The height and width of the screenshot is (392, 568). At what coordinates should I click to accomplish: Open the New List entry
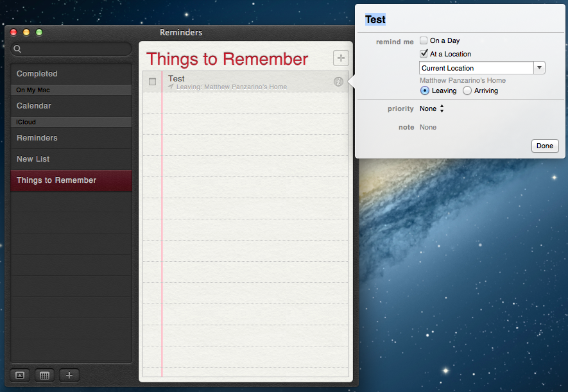pos(71,159)
